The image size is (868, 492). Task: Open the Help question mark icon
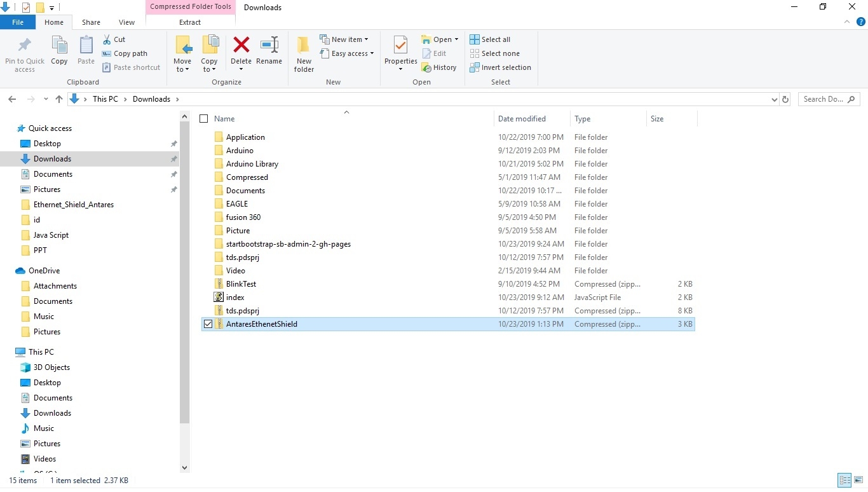pos(861,22)
